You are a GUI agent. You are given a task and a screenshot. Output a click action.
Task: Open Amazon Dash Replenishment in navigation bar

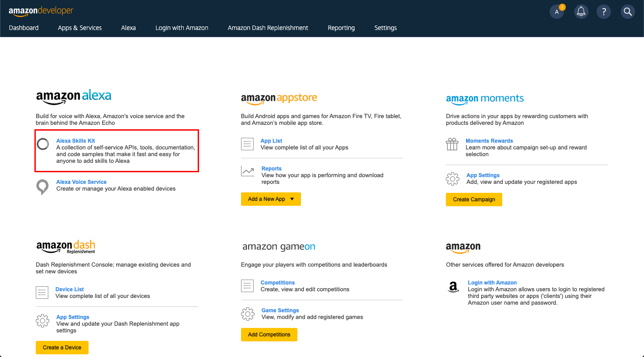268,28
